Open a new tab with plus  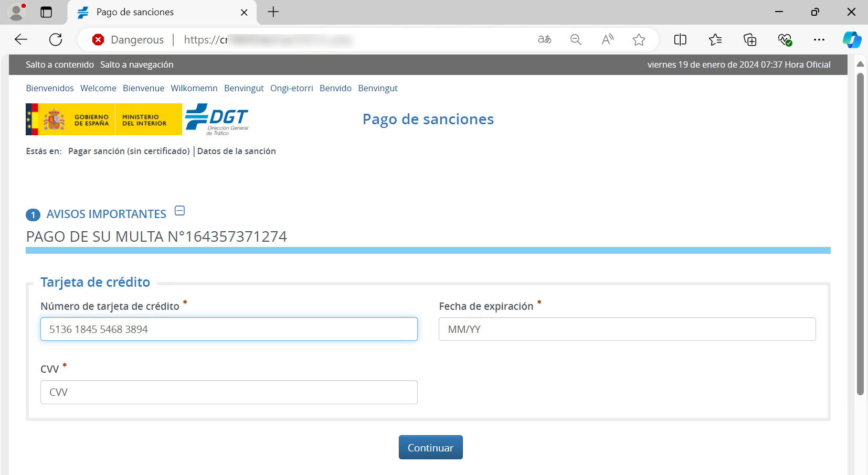click(x=273, y=12)
